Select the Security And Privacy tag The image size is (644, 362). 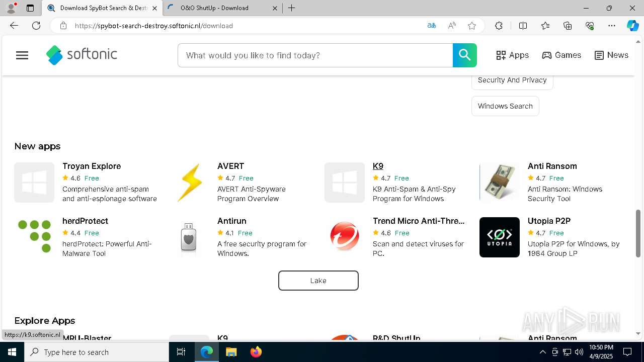(512, 80)
